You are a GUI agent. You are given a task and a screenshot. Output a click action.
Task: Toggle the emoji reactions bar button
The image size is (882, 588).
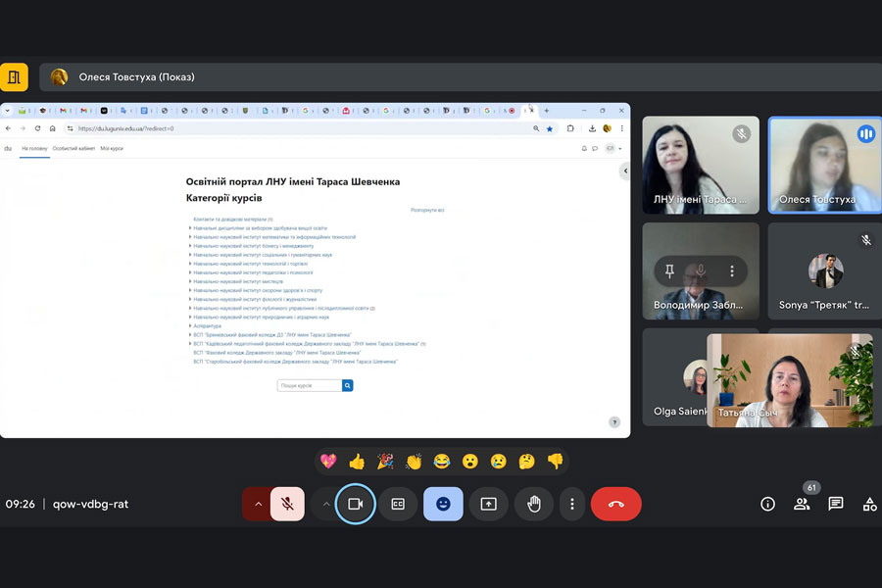443,504
